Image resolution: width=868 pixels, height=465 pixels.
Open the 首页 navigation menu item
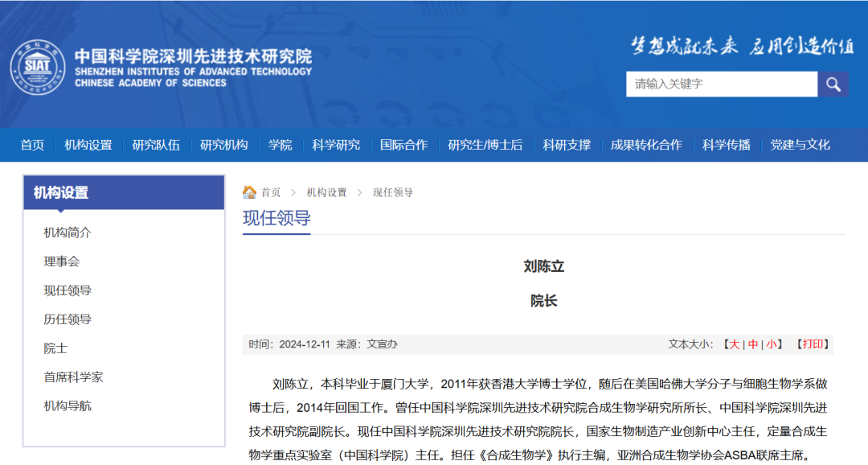click(x=32, y=145)
